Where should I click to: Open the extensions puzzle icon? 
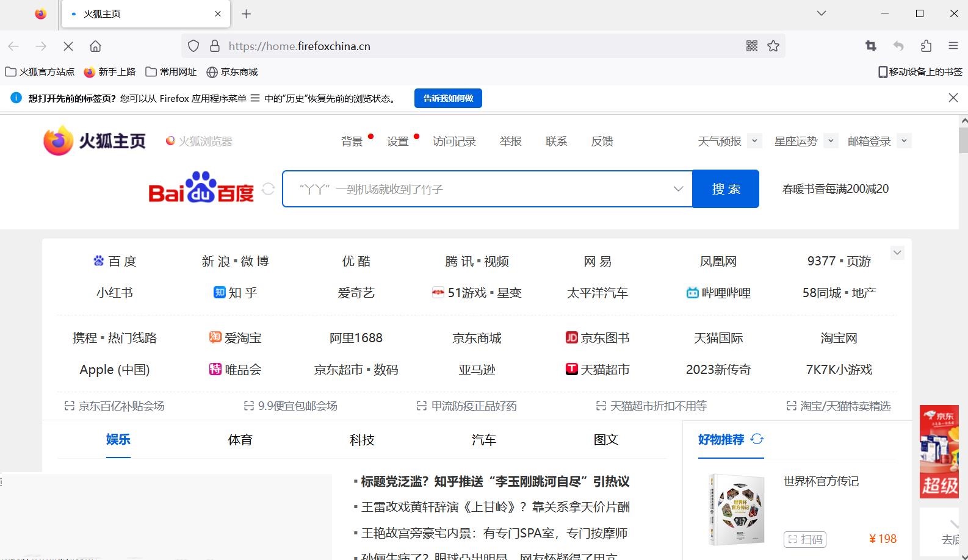(926, 46)
